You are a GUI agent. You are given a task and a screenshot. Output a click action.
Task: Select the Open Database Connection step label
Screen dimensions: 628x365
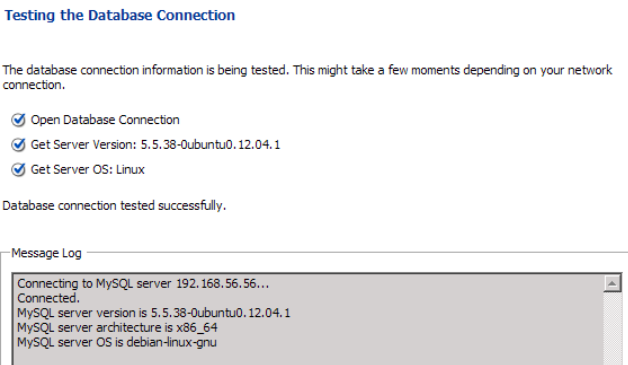tap(105, 120)
